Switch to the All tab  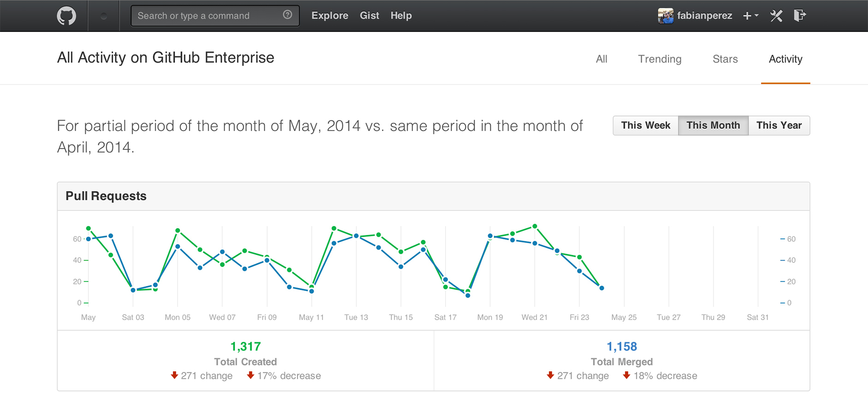601,59
